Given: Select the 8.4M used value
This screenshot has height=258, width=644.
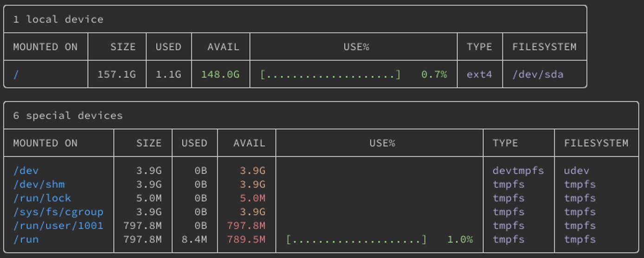Looking at the screenshot, I should [x=194, y=240].
